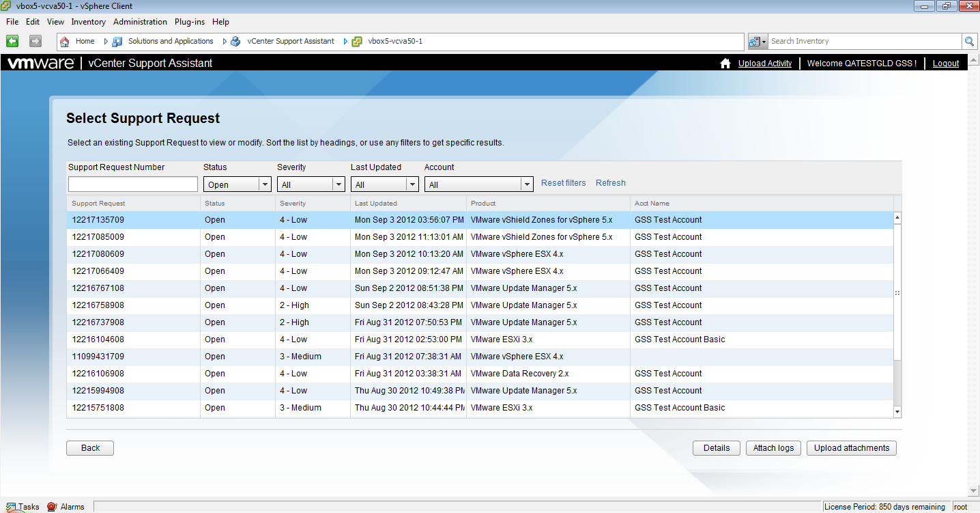Expand the Account filter dropdown
Viewport: 980px width, 513px height.
point(526,184)
